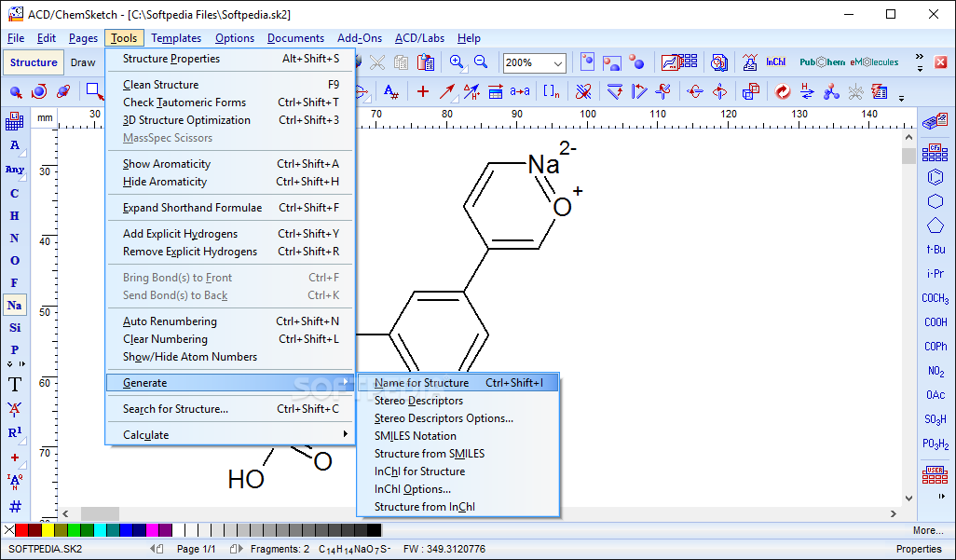This screenshot has width=956, height=560.
Task: Open the PubChem search button
Action: tap(822, 62)
